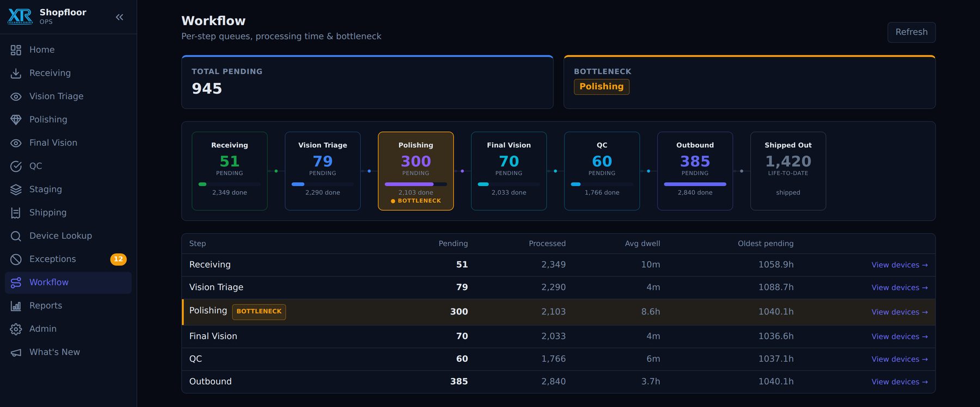Click the Reports bar chart icon
980x407 pixels.
click(x=16, y=306)
